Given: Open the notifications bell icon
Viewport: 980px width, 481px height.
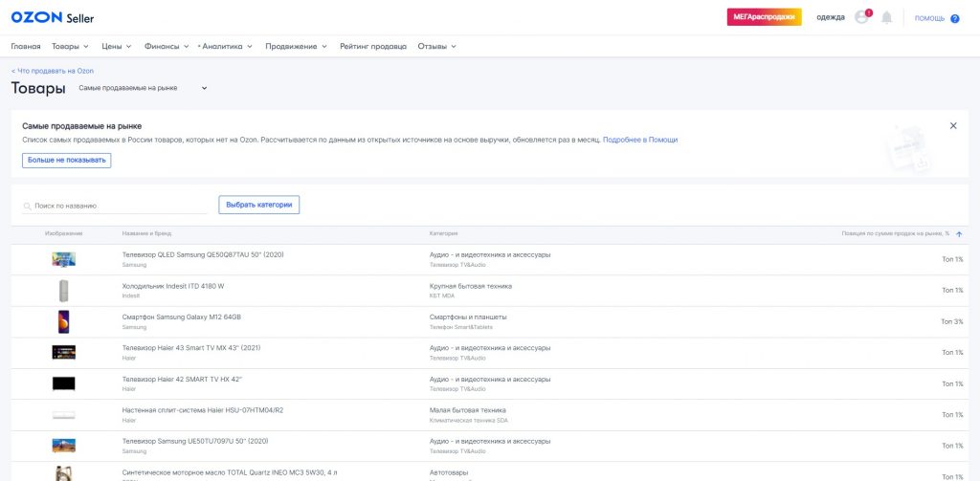Looking at the screenshot, I should [x=886, y=17].
